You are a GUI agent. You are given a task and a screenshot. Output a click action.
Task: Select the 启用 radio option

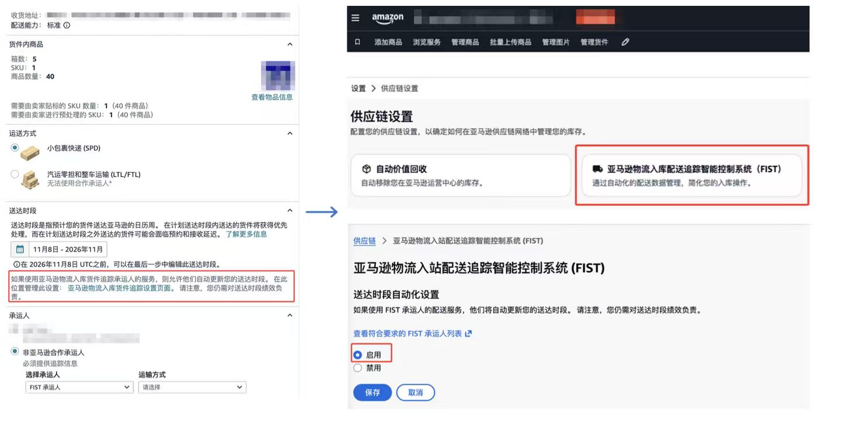(x=358, y=355)
